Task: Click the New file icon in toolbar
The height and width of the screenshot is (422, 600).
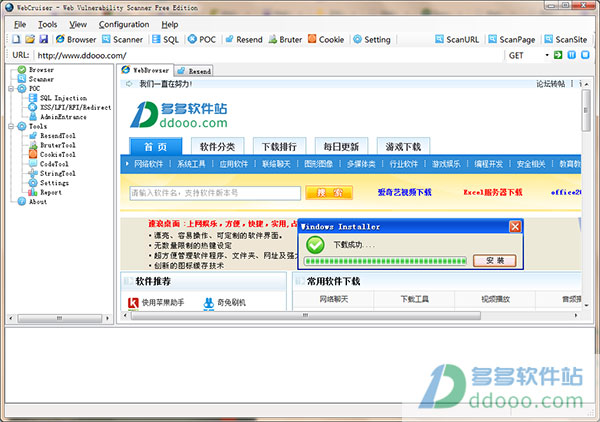Action: (16, 39)
